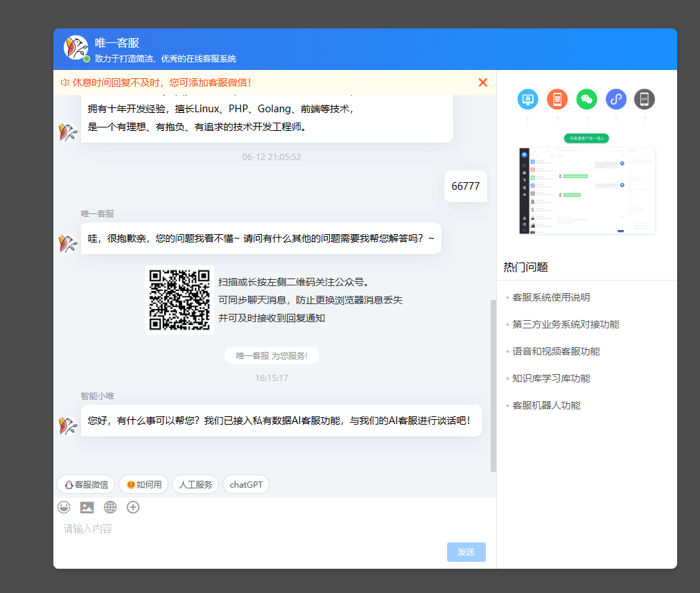The height and width of the screenshot is (593, 700).
Task: Click avatar beside 哇，很抱歉亲 message
Action: tap(68, 244)
